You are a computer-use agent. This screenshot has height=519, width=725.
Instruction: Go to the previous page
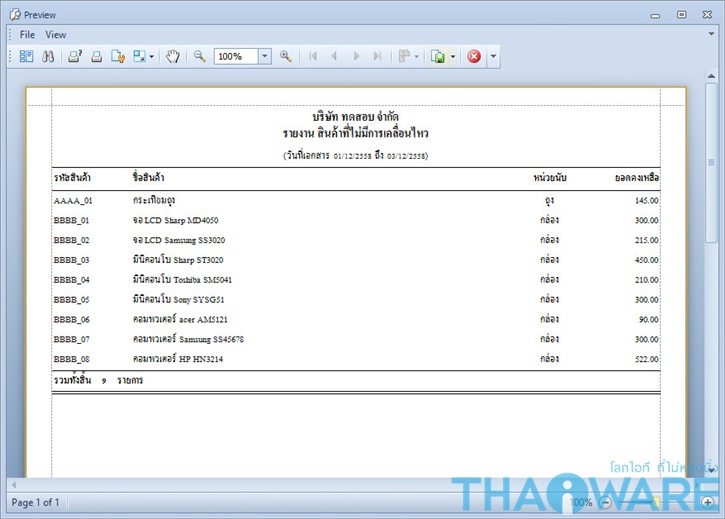click(x=334, y=56)
